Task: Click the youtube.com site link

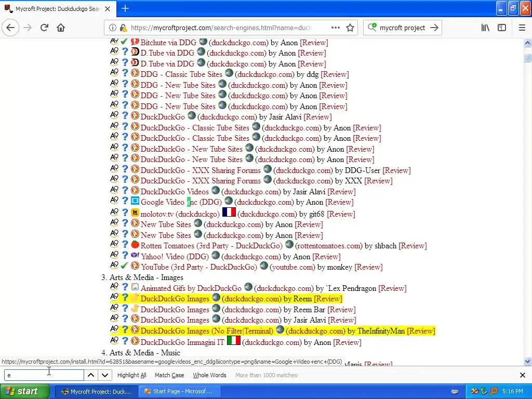Action: [x=292, y=267]
